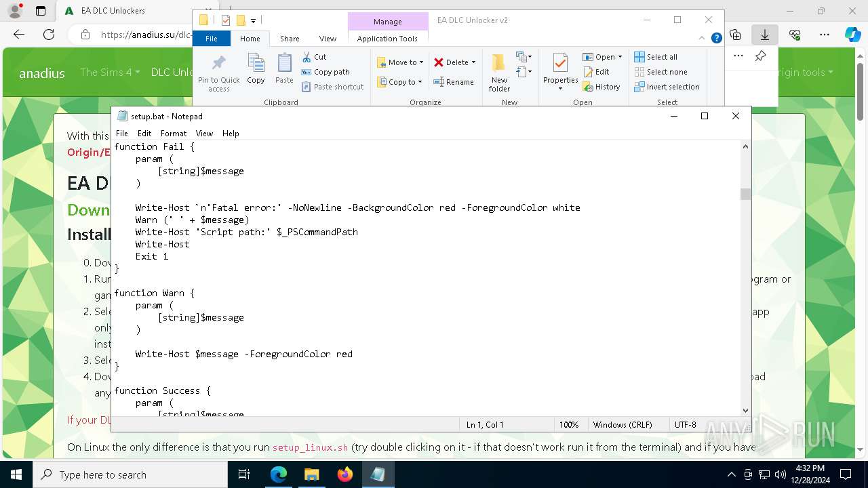Click the Copy icon in Explorer ribbon
868x488 pixels.
click(x=256, y=68)
